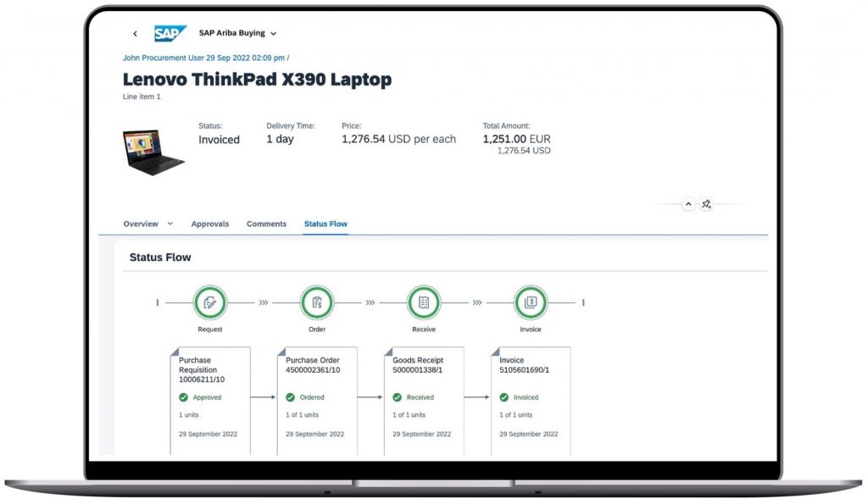Click the Request step circle icon
868x504 pixels.
click(x=210, y=302)
